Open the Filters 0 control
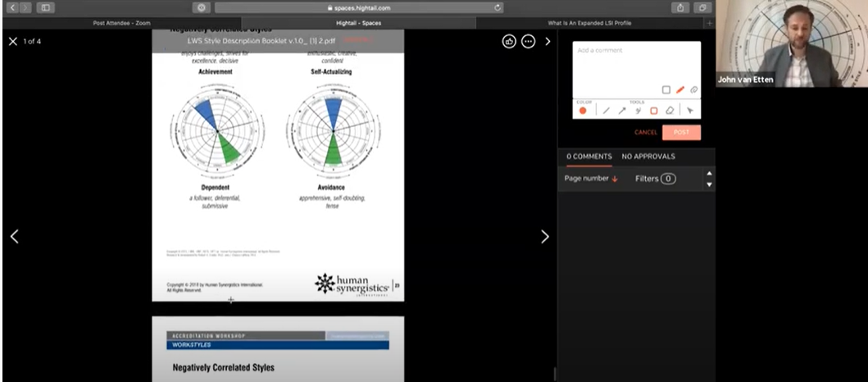The height and width of the screenshot is (382, 868). coord(656,179)
